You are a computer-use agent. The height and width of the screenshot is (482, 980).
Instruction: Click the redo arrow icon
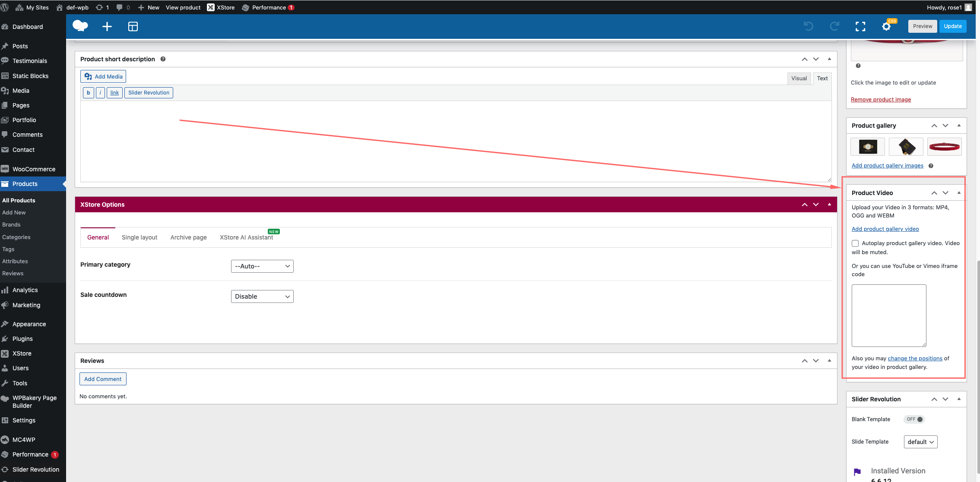pyautogui.click(x=834, y=26)
